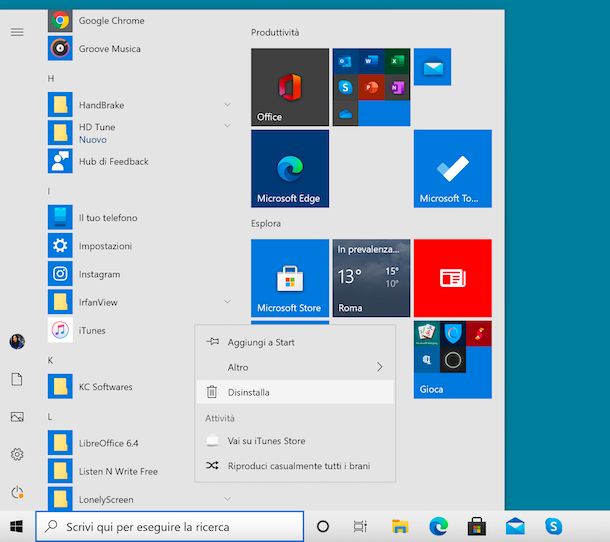Open Excel in the Office apps tile
Screen dimensions: 610x542
pos(397,61)
